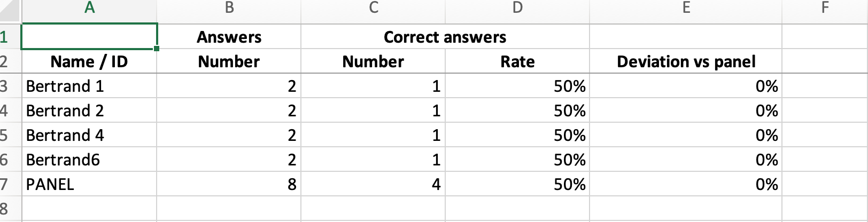Image resolution: width=868 pixels, height=222 pixels.
Task: Select the 'Correct answers' merged cell
Action: point(445,37)
